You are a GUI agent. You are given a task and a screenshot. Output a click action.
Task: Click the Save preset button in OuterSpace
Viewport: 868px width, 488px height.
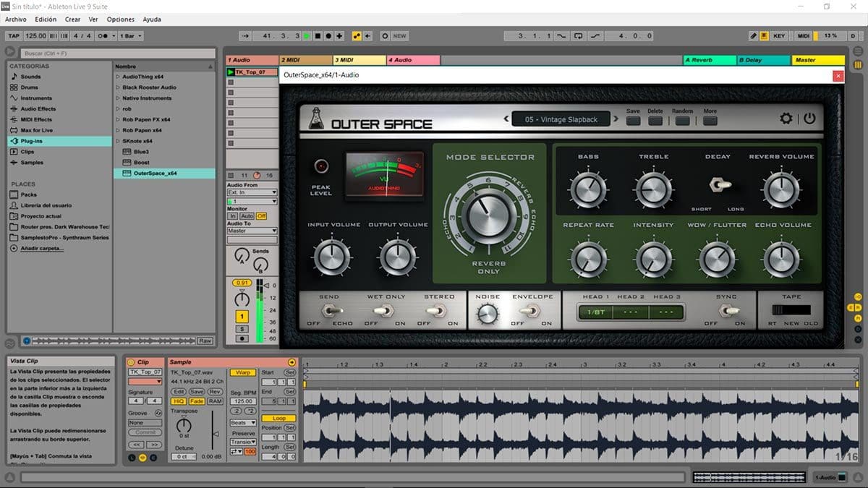coord(633,120)
